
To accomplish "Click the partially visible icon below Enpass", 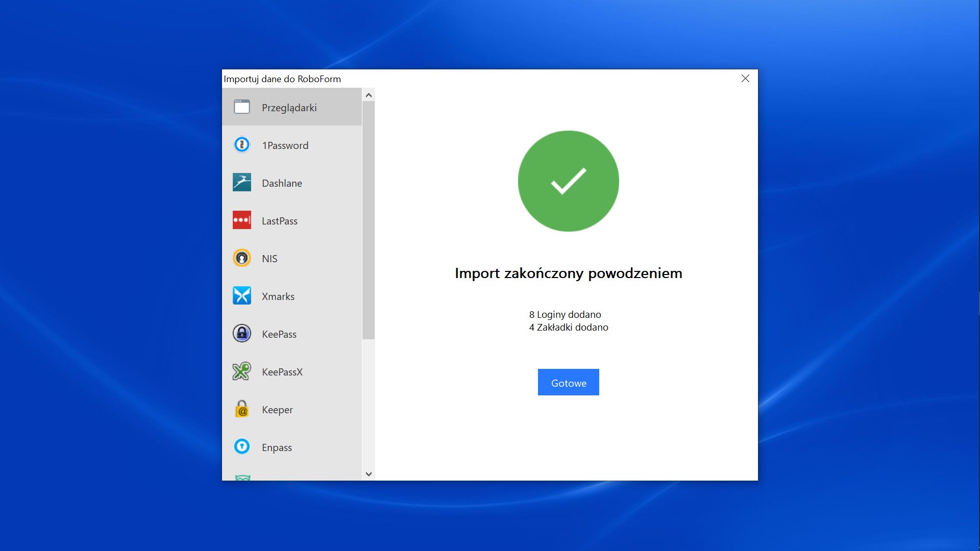I will pos(242,478).
